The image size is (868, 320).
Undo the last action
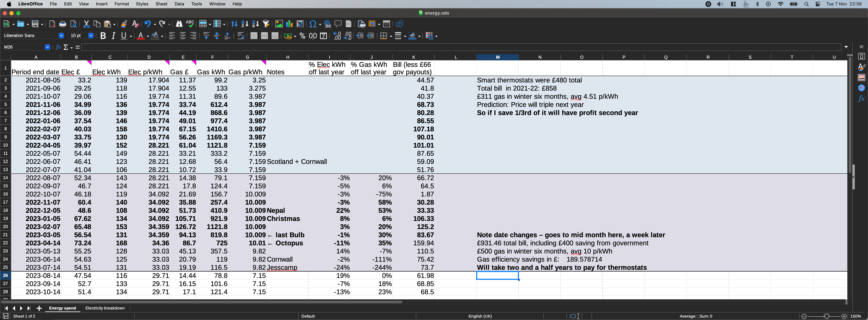148,24
